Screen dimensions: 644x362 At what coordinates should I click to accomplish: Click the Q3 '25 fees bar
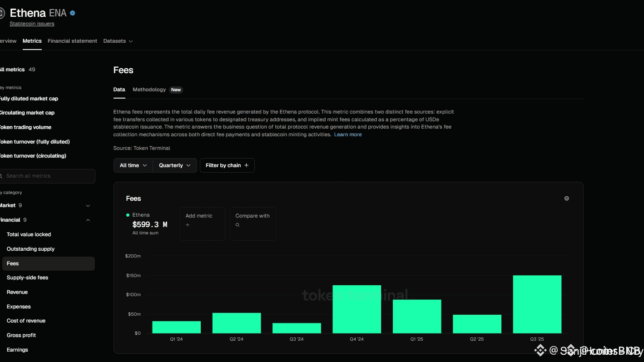[x=537, y=304]
